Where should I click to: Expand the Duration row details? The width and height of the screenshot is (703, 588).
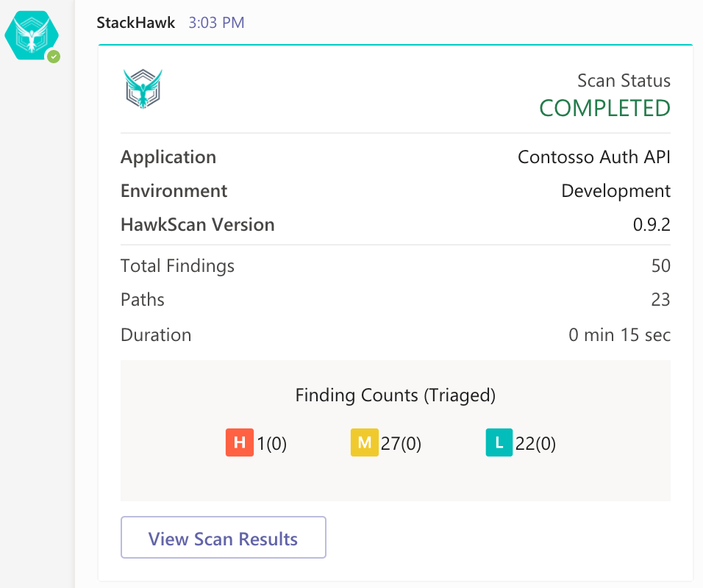pyautogui.click(x=155, y=334)
